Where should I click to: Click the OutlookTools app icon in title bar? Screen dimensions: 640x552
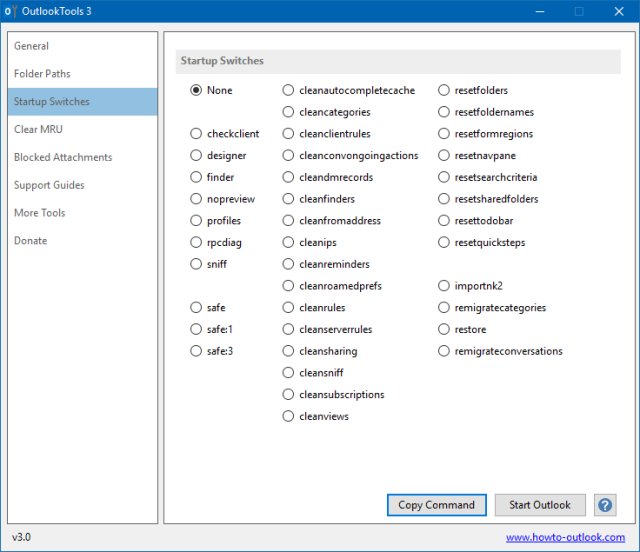9,12
